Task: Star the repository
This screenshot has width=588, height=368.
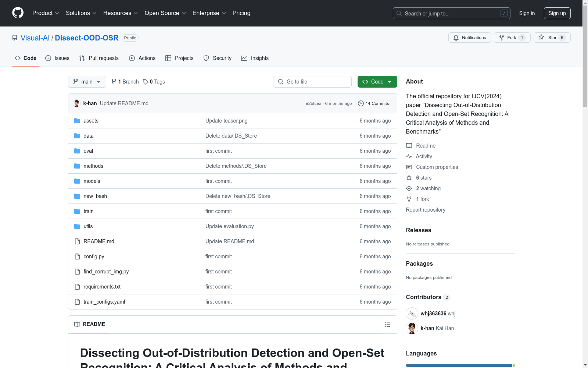Action: pyautogui.click(x=552, y=38)
